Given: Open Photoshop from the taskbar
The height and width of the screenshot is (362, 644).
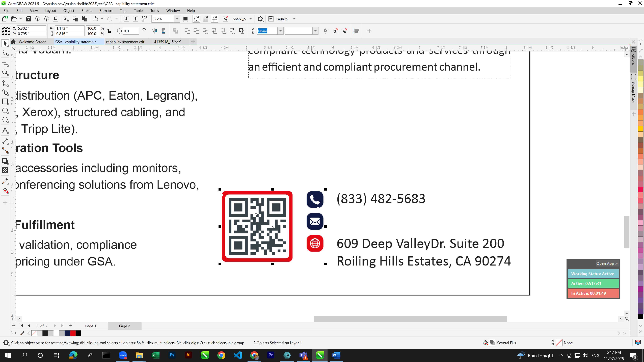Looking at the screenshot, I should tap(172, 355).
